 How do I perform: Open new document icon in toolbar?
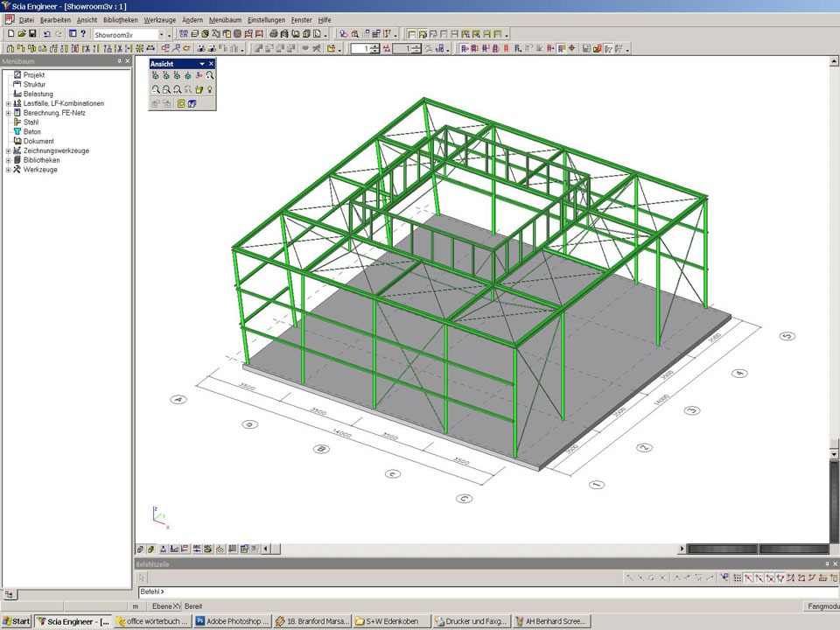(10, 34)
